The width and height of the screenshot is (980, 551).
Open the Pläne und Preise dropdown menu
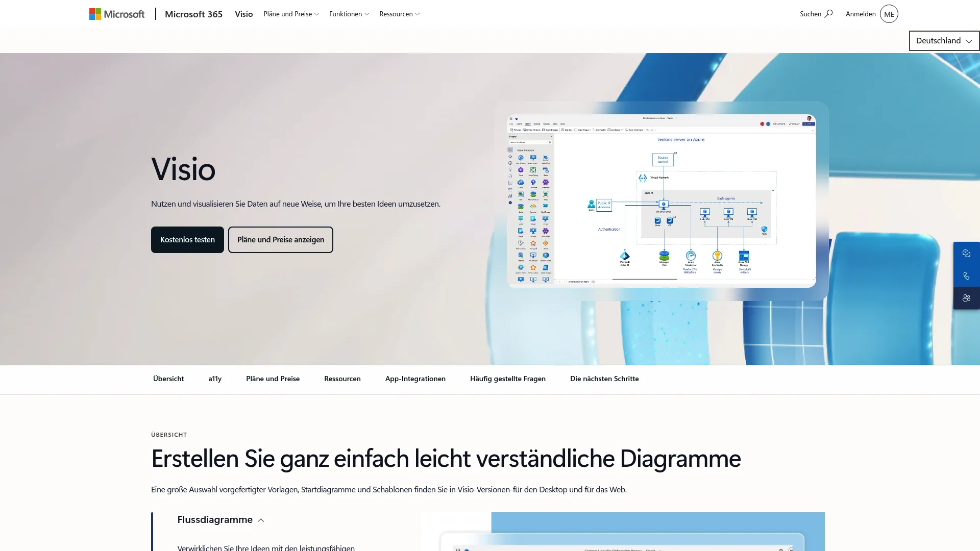(x=291, y=14)
